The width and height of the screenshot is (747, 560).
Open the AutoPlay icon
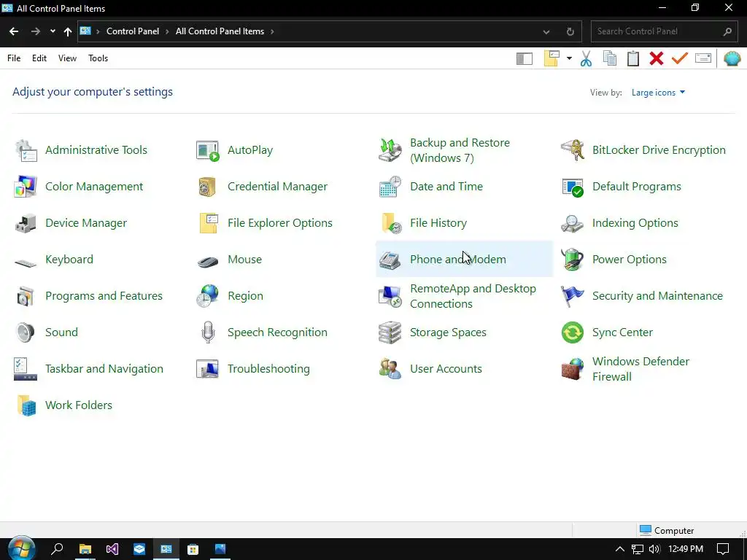click(208, 150)
